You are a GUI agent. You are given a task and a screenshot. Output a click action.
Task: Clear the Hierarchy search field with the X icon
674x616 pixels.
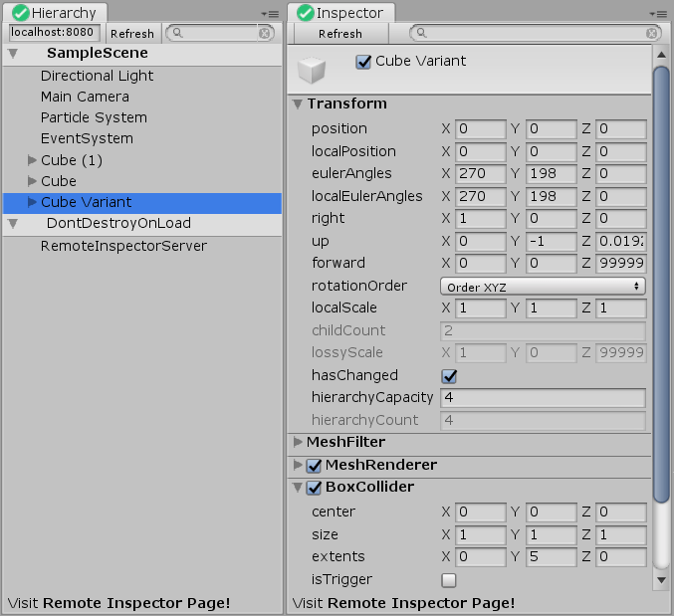point(265,33)
